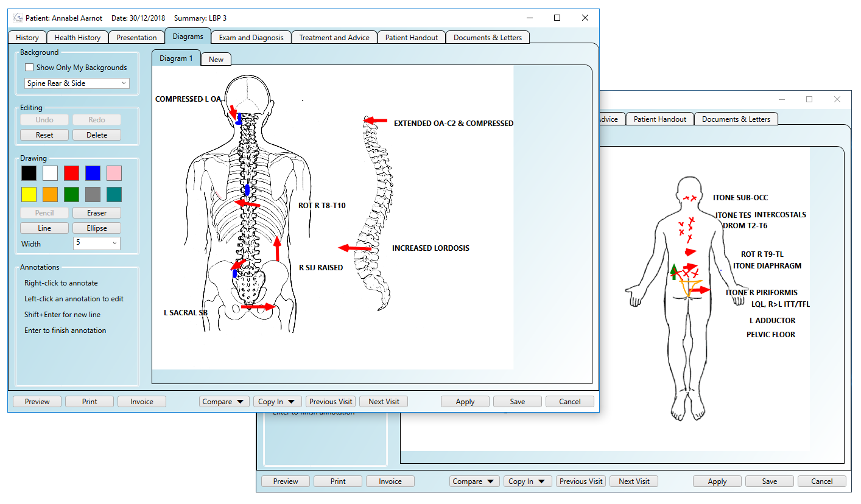Go to Next Visit in front window

384,402
